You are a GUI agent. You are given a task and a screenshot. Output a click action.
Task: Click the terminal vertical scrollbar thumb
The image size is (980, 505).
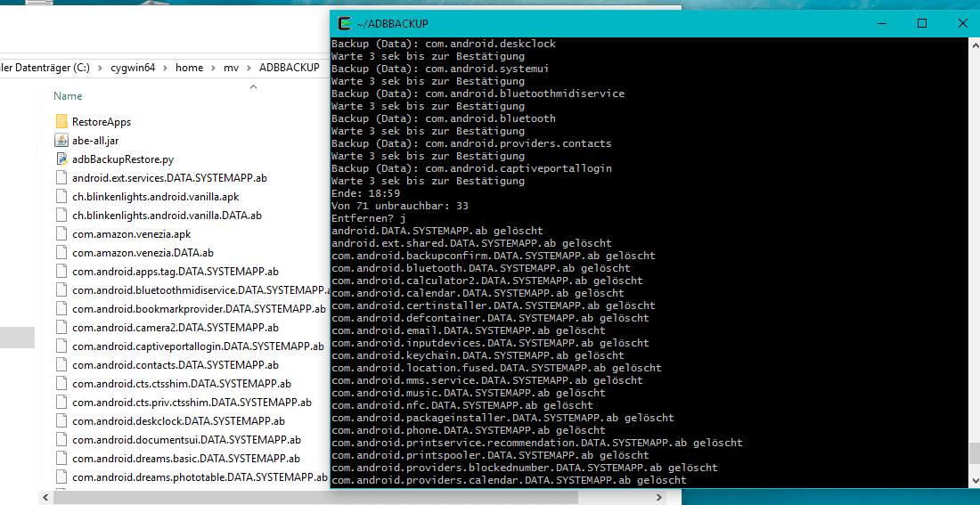(x=975, y=453)
